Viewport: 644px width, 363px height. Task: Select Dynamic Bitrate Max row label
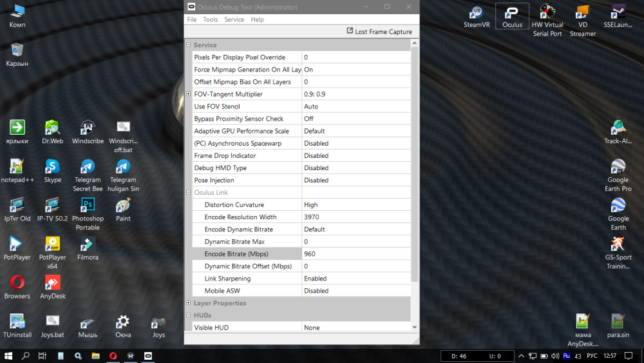click(x=234, y=242)
